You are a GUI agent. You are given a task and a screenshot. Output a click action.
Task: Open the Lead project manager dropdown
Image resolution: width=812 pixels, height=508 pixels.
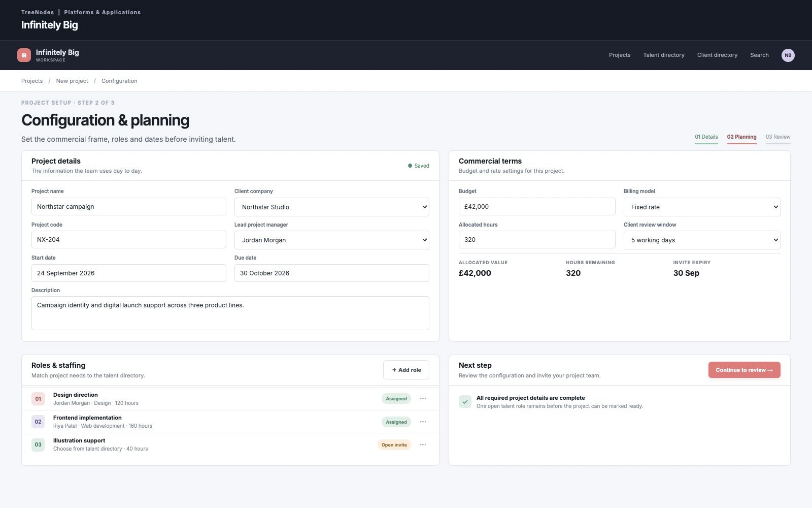click(x=332, y=240)
